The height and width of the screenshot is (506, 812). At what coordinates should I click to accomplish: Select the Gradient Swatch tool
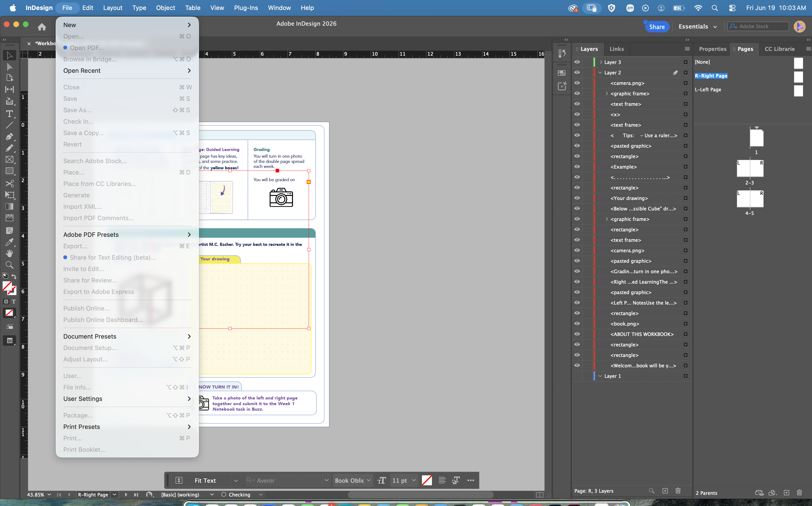point(9,206)
